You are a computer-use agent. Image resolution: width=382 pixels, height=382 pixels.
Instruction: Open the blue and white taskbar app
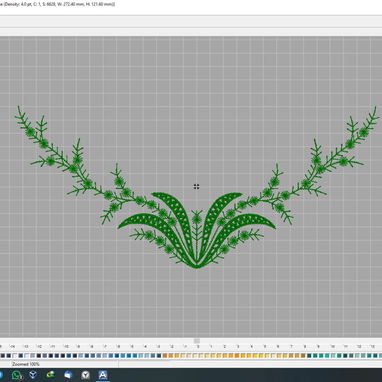coord(68,375)
